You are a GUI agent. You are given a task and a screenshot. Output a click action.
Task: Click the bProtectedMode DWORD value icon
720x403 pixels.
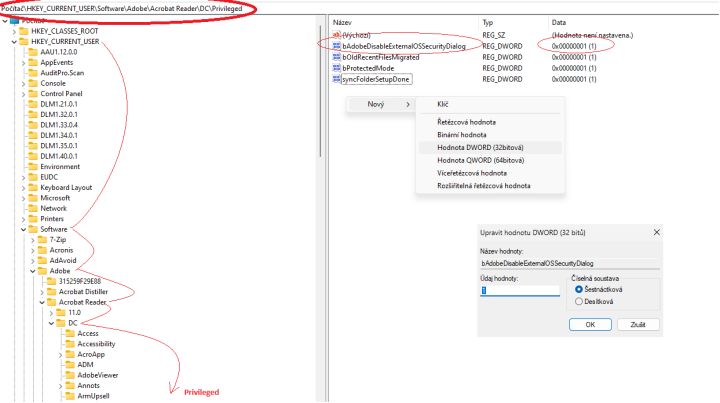(x=337, y=68)
